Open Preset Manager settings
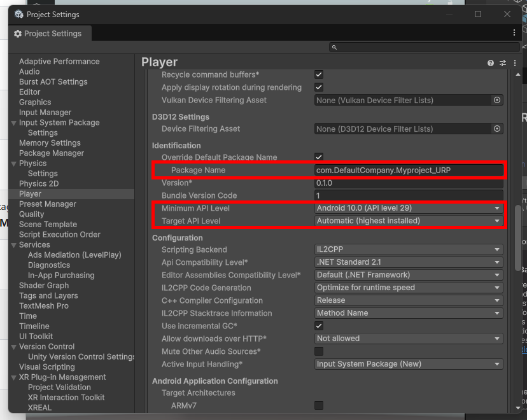This screenshot has height=420, width=527. [x=47, y=204]
